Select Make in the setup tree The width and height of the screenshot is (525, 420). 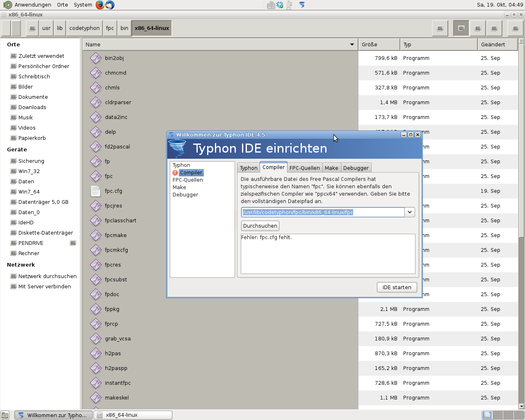(179, 187)
